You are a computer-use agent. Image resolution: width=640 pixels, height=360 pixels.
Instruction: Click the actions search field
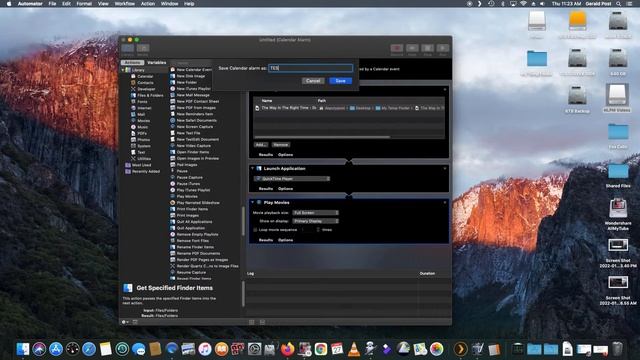click(191, 62)
